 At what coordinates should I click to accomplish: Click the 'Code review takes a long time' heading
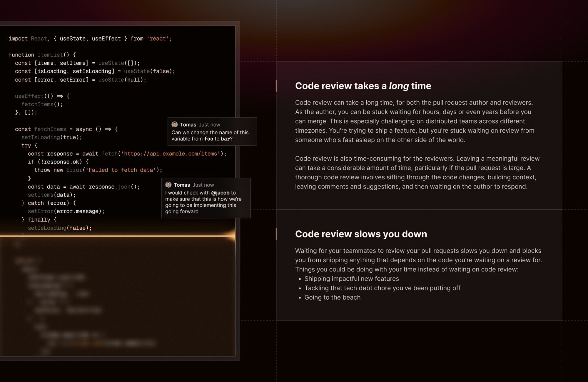click(363, 86)
